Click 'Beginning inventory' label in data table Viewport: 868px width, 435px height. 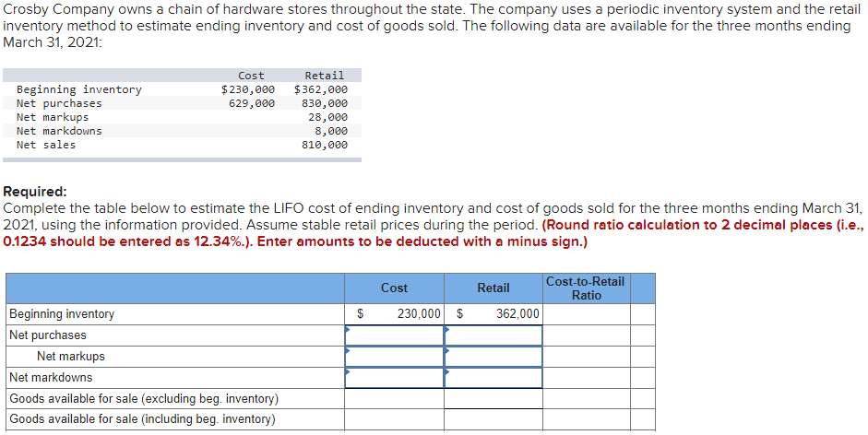tap(79, 89)
